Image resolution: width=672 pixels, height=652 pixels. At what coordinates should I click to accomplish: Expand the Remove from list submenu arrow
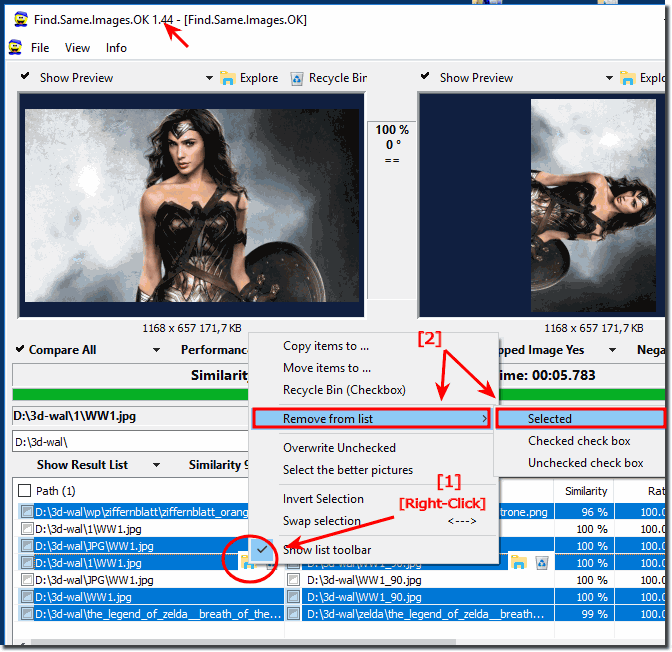(484, 418)
